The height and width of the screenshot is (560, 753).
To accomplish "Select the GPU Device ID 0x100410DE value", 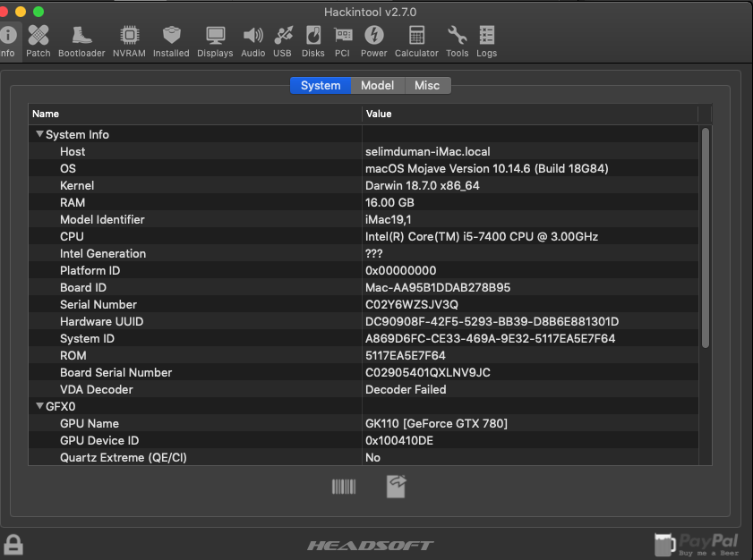I will point(399,440).
